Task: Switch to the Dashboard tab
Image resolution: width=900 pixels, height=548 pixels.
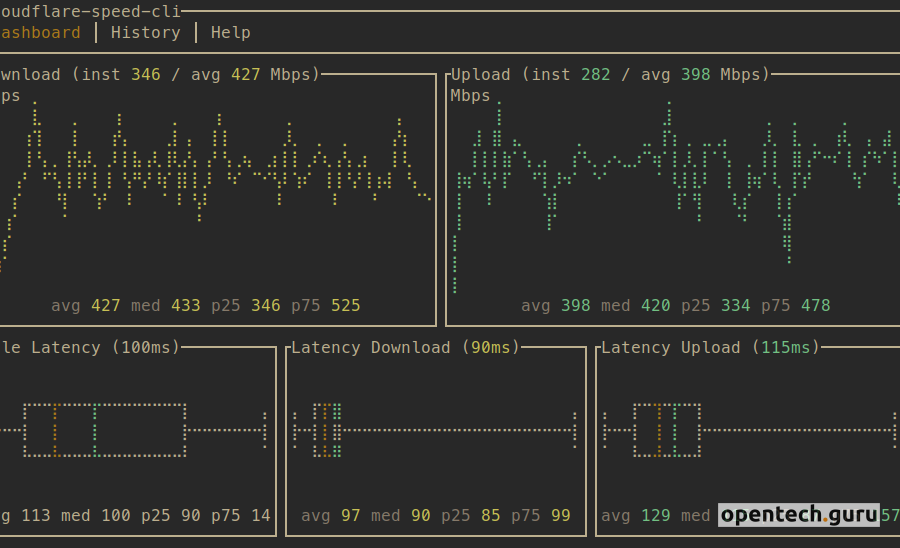Action: point(40,32)
